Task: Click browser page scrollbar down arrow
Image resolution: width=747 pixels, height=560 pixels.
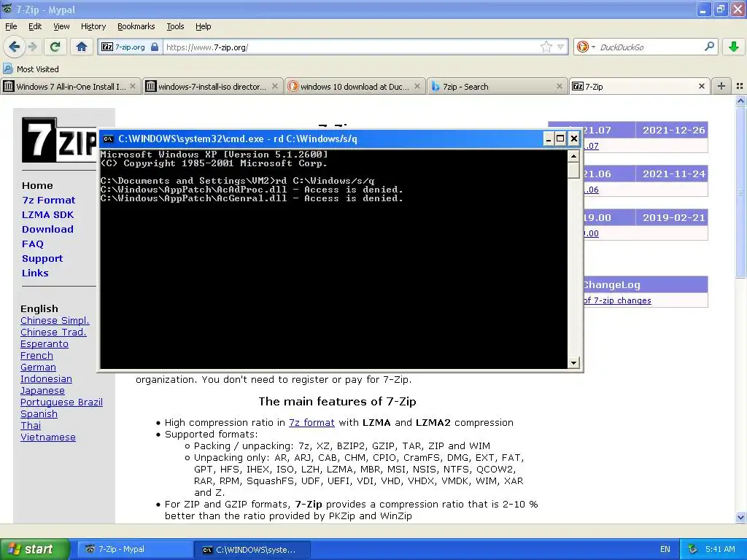Action: tap(740, 517)
